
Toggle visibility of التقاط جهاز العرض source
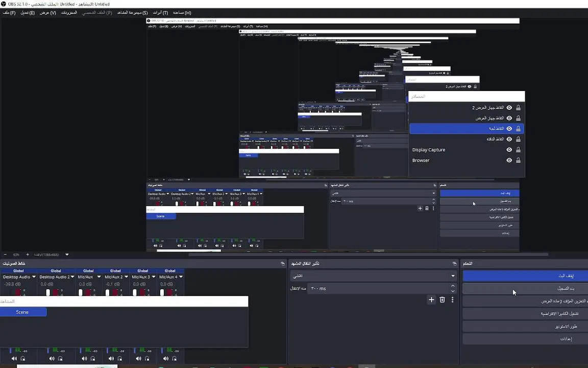coord(509,118)
